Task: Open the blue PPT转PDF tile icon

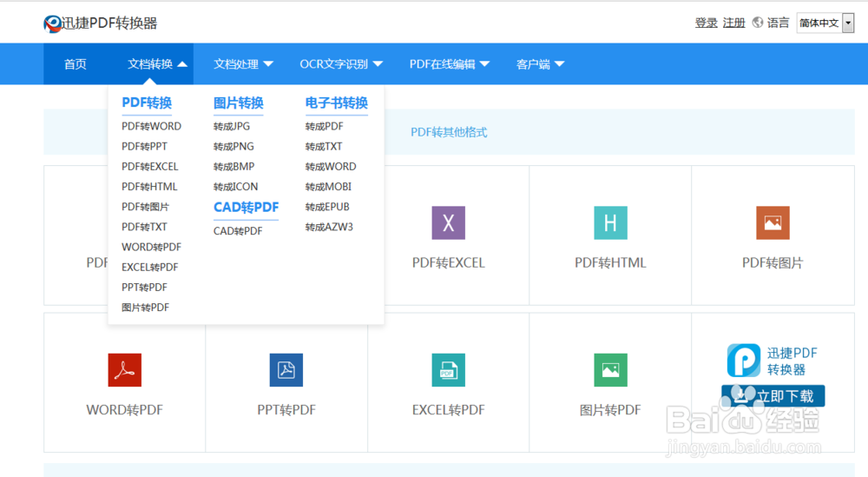Action: pyautogui.click(x=286, y=370)
